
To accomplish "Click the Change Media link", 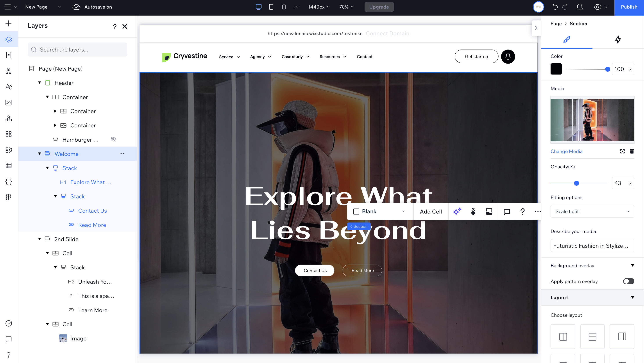I will pyautogui.click(x=567, y=151).
